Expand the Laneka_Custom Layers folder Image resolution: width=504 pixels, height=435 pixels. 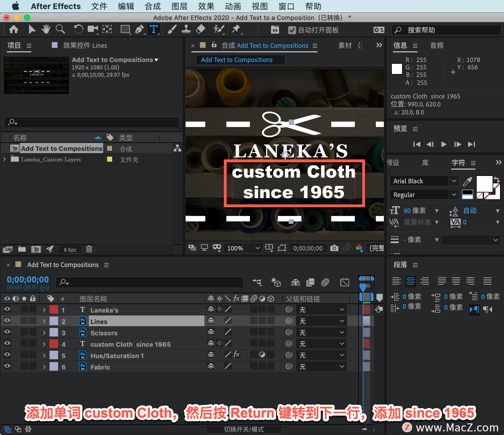click(4, 159)
